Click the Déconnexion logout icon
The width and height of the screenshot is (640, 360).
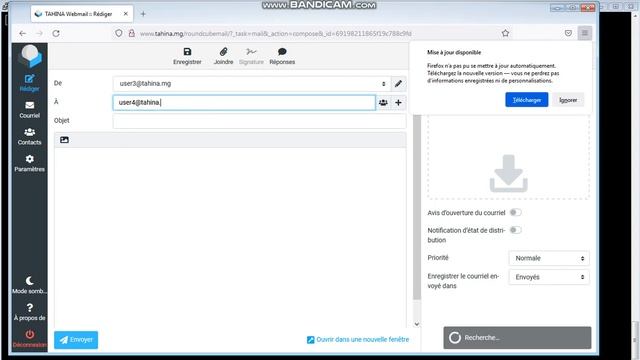point(29,334)
